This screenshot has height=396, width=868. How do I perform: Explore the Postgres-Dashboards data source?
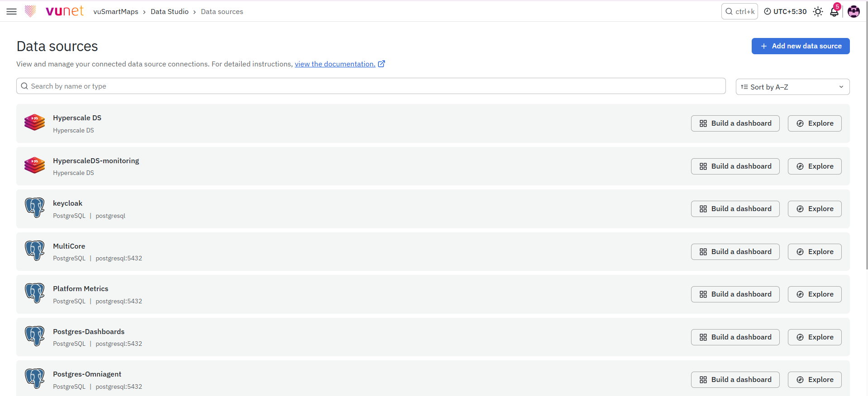[x=815, y=337]
